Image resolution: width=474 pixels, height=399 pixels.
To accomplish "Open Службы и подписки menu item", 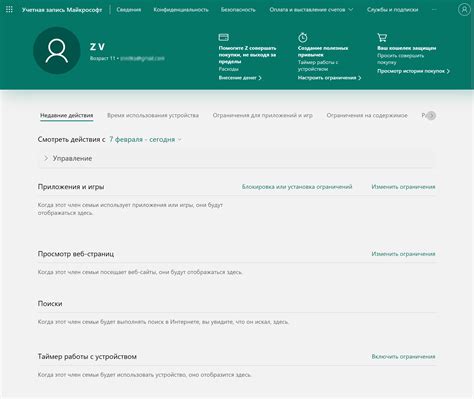I will 392,10.
